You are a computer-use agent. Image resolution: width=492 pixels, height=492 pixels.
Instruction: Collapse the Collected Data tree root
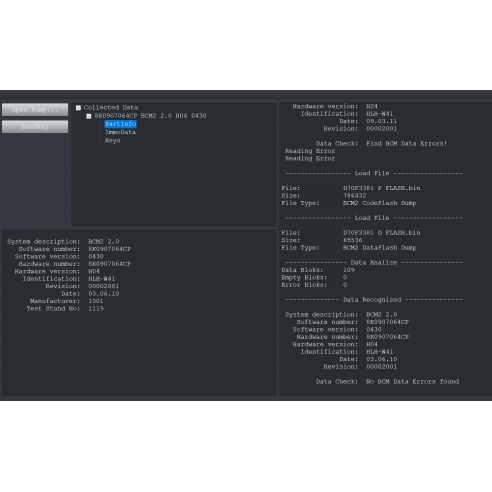coord(78,108)
